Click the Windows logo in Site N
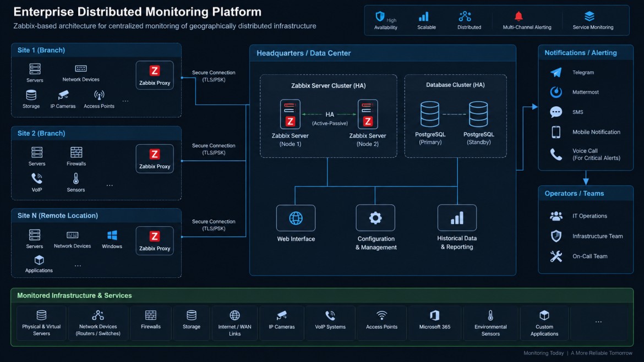This screenshot has height=362, width=644. [x=112, y=235]
